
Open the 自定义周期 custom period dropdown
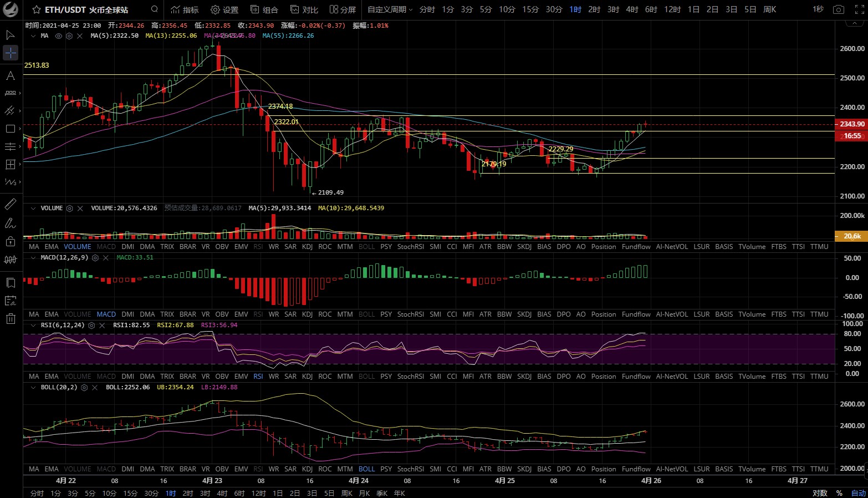(x=390, y=9)
